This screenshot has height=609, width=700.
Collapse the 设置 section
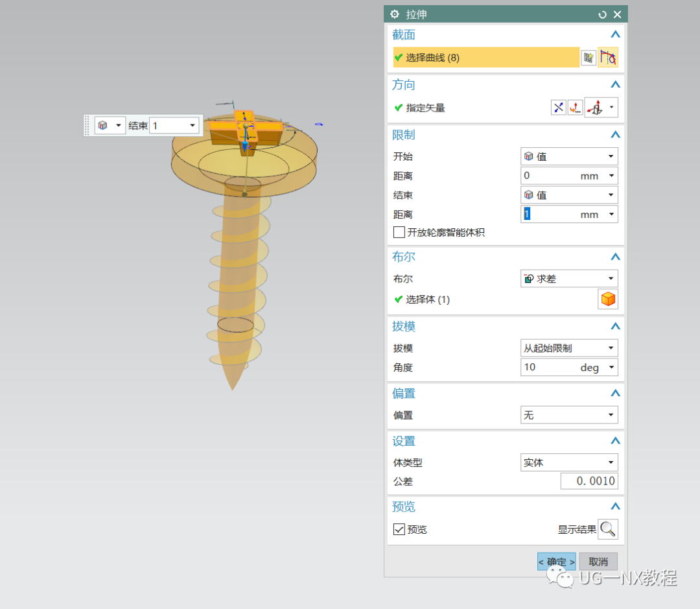(x=615, y=440)
